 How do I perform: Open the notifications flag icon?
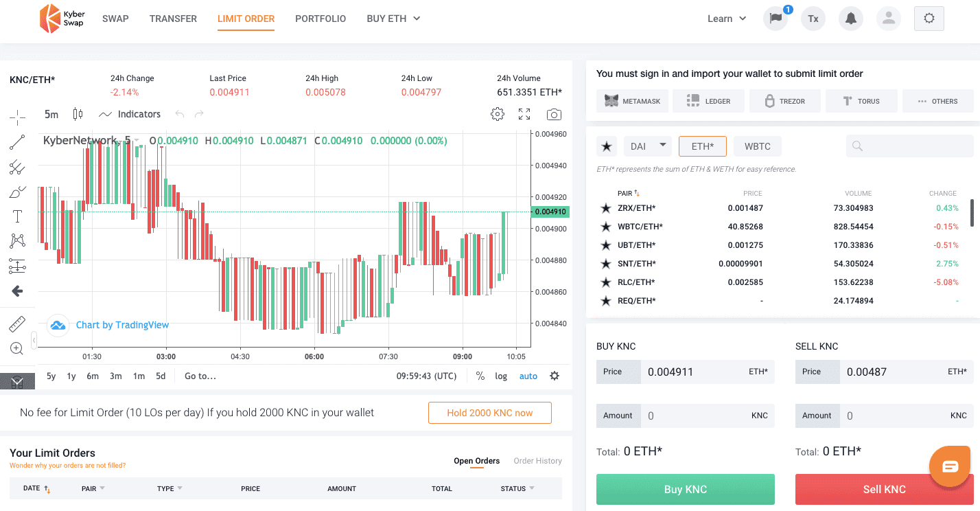[776, 19]
